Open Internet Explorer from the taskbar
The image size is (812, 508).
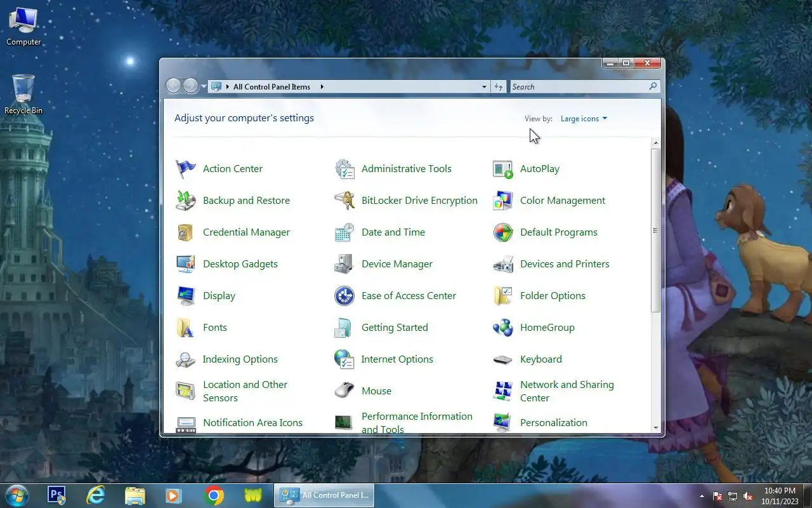click(96, 495)
